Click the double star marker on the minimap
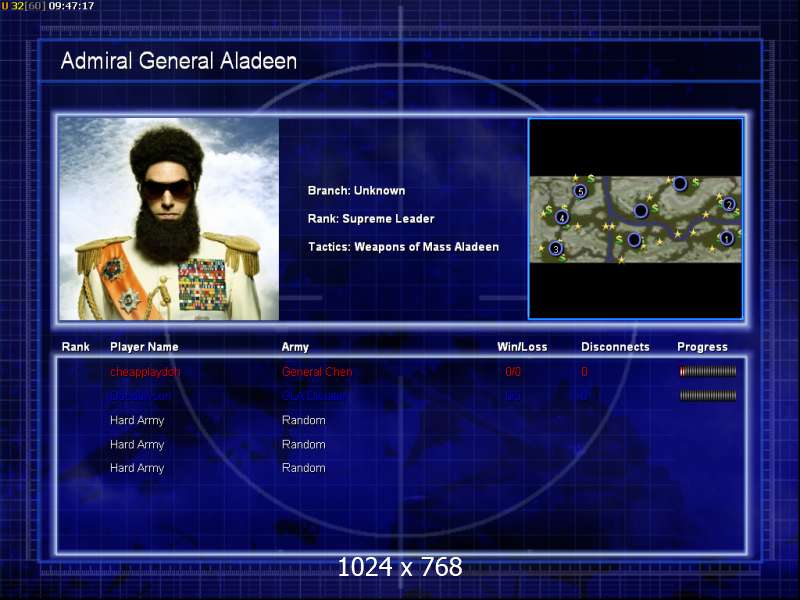The image size is (800, 600). point(609,226)
